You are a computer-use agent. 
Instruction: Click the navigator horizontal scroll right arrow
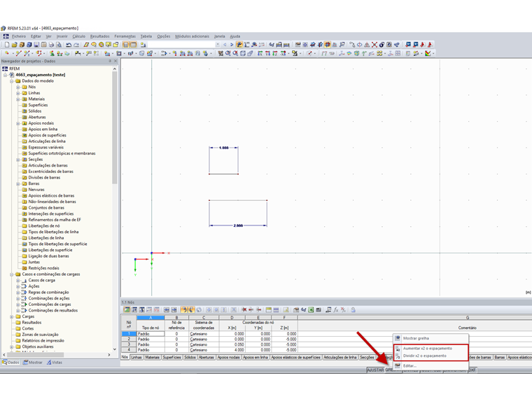[x=109, y=355]
